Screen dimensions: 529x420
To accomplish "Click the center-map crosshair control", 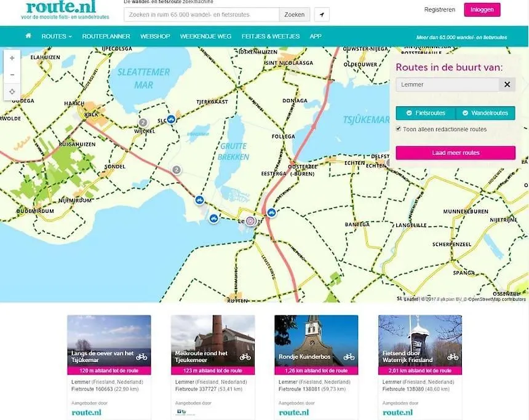I will pos(12,92).
